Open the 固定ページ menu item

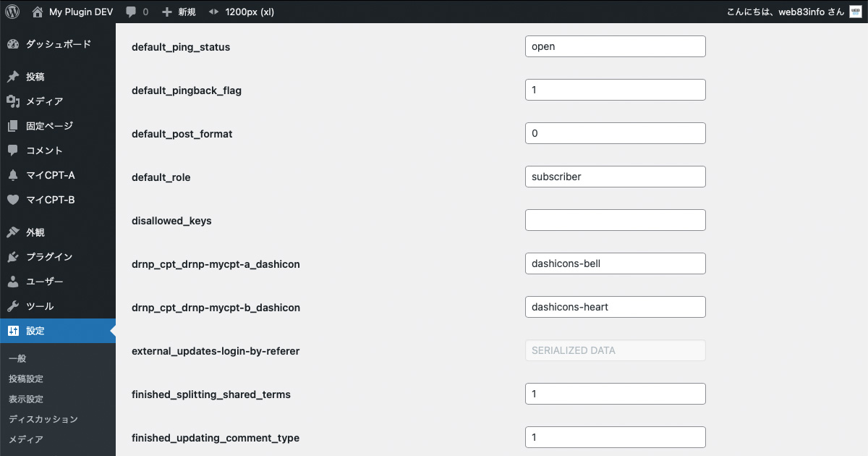58,126
